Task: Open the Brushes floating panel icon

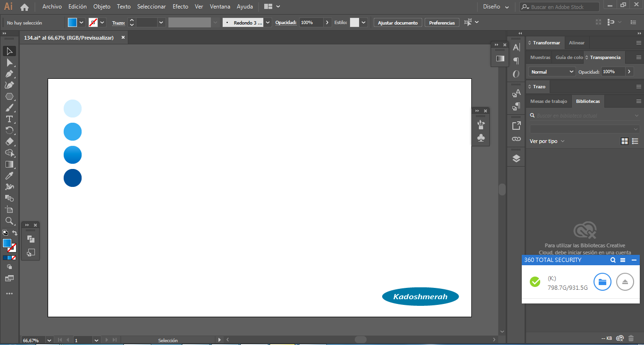Action: 481,125
